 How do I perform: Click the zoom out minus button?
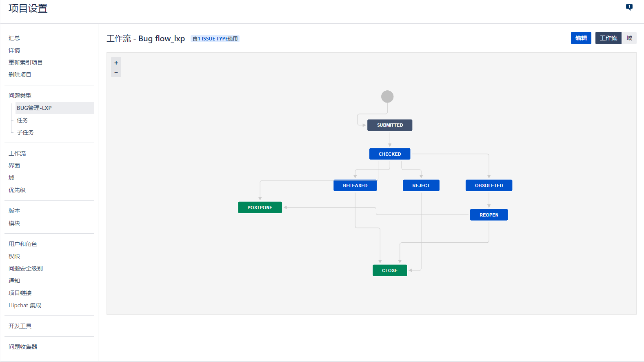point(116,73)
